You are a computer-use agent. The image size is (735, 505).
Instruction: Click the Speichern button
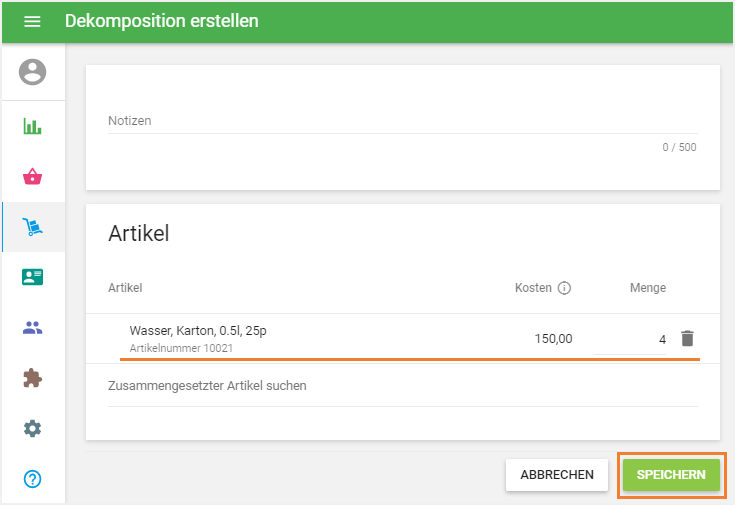(x=671, y=475)
